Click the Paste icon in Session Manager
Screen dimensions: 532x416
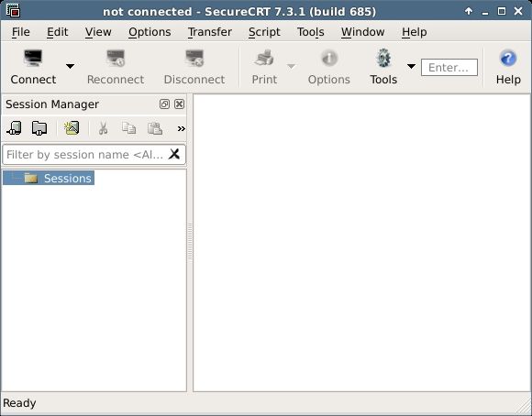pos(155,128)
